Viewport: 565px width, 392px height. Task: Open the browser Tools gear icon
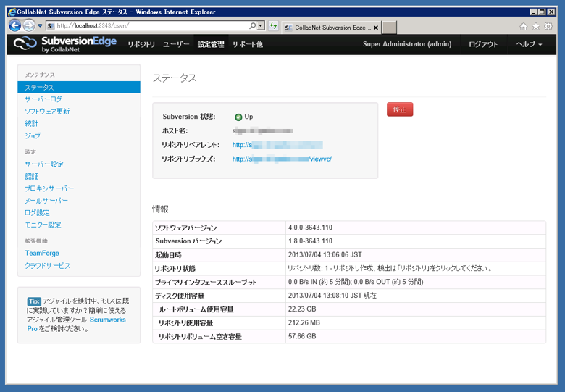coord(548,26)
